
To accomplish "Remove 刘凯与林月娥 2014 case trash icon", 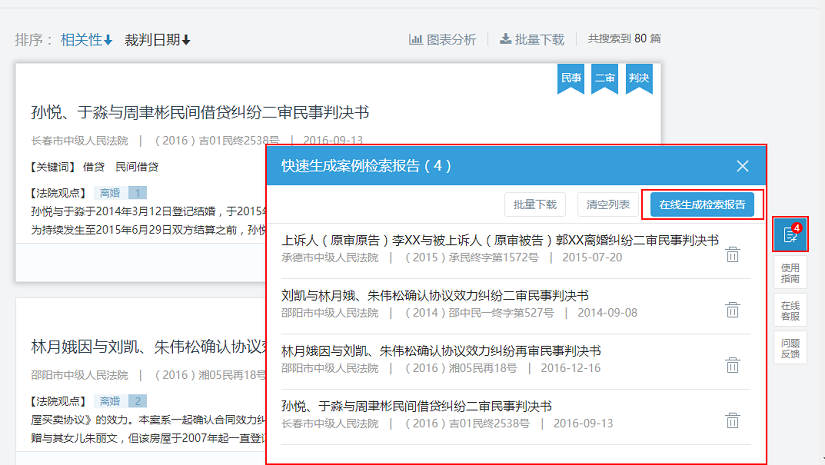I will [x=732, y=309].
